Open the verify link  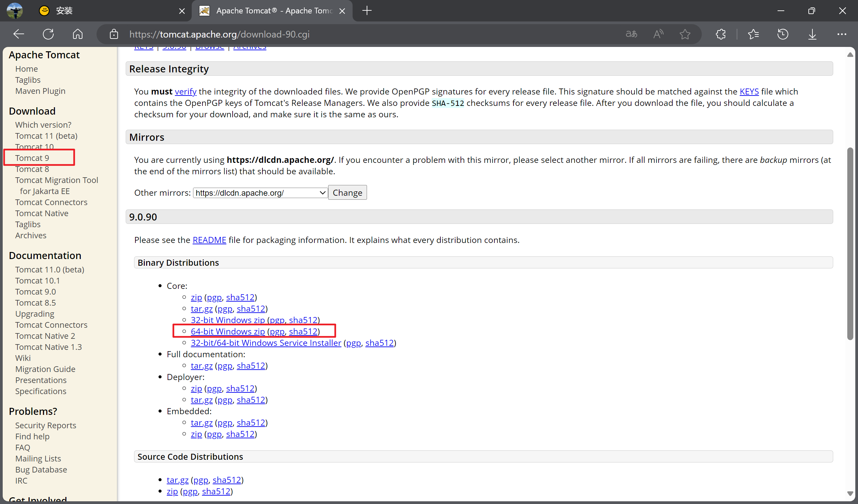coord(186,91)
